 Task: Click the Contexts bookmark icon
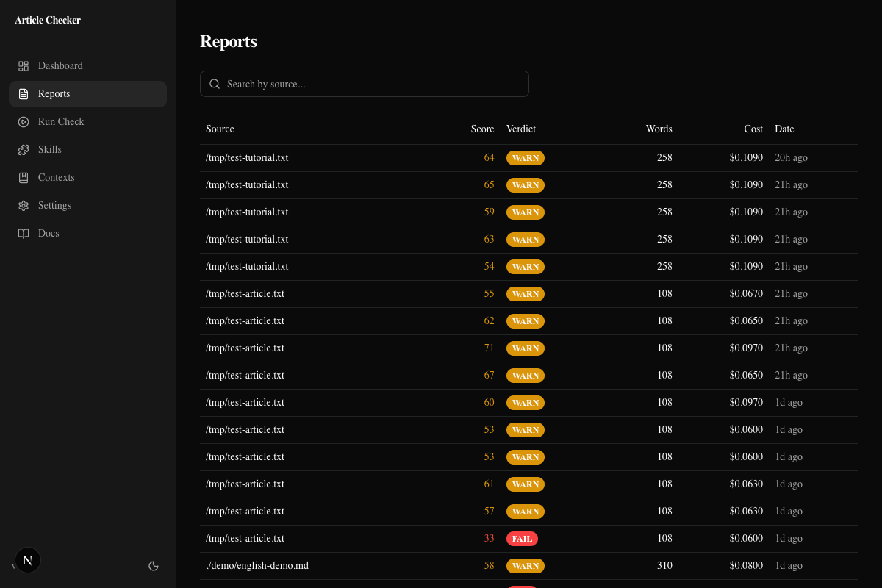point(24,177)
